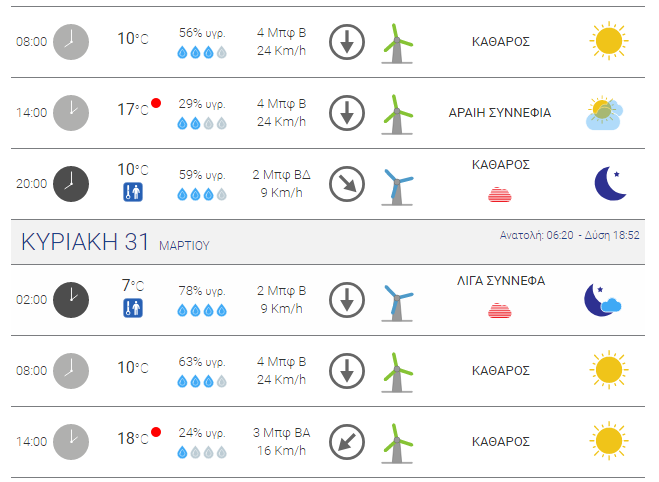659x482 pixels.
Task: Click moon with cloud icon at 02:00
Action: coord(603,300)
